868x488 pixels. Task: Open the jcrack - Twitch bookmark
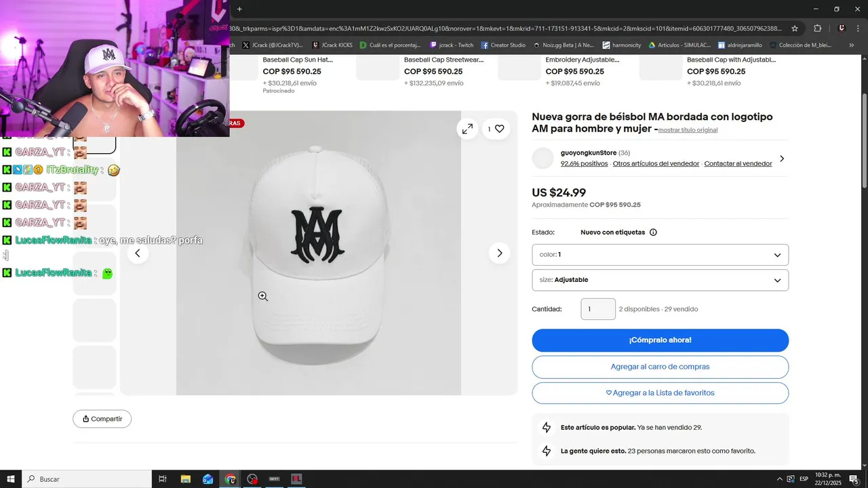point(452,45)
